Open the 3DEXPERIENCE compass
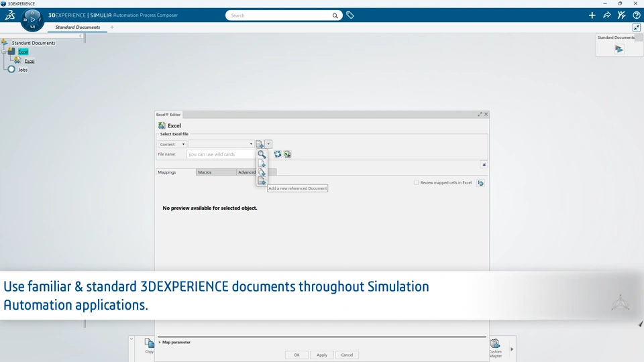The image size is (644, 362). pos(32,19)
